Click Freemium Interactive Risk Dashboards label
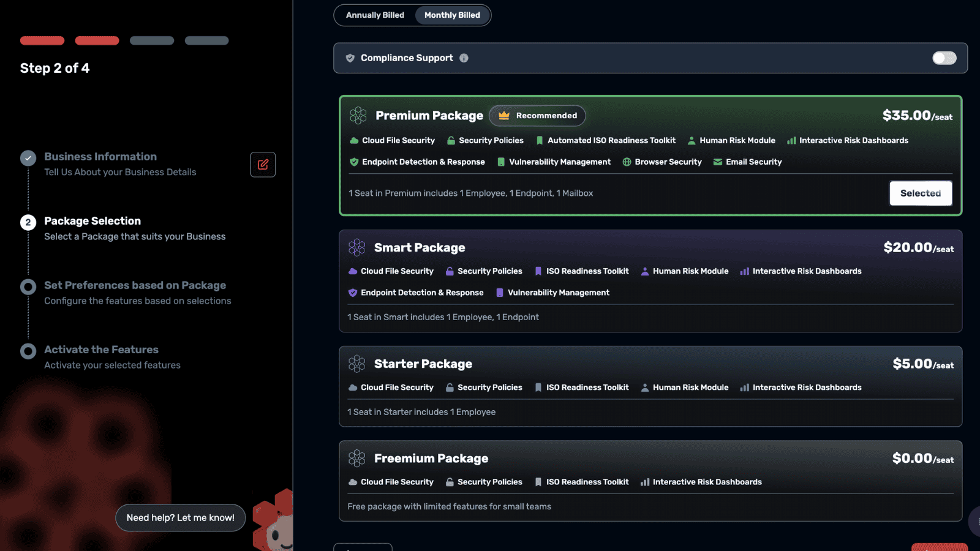 click(x=707, y=482)
